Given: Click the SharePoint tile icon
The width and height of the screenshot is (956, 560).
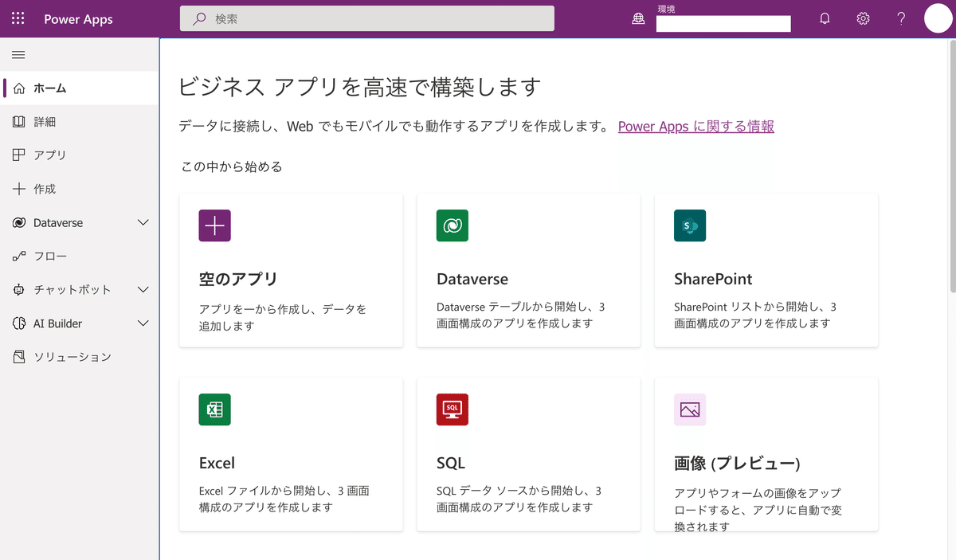Looking at the screenshot, I should click(690, 225).
